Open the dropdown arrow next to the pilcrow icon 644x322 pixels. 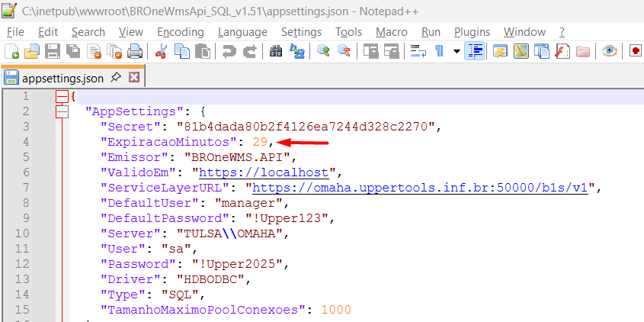click(x=457, y=51)
